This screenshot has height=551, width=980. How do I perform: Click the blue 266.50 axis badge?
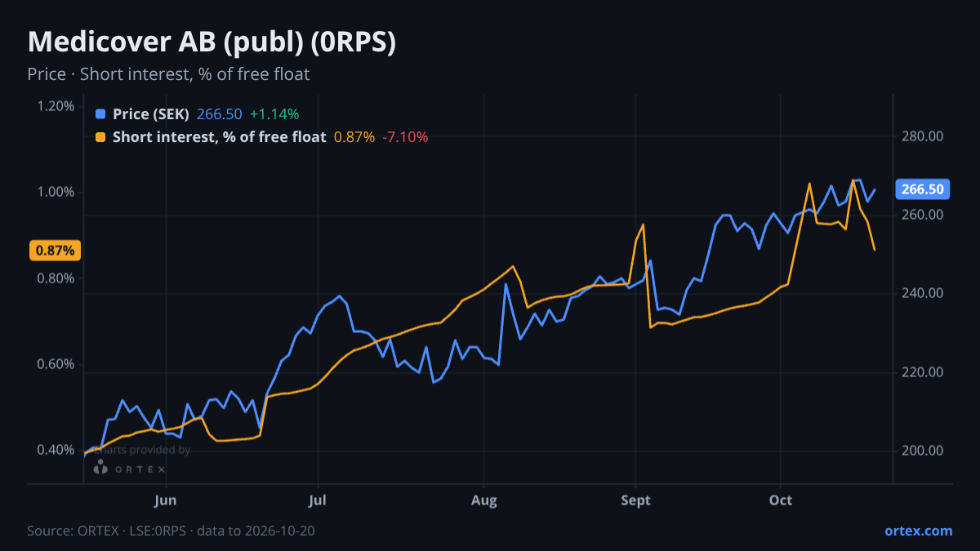click(x=922, y=189)
